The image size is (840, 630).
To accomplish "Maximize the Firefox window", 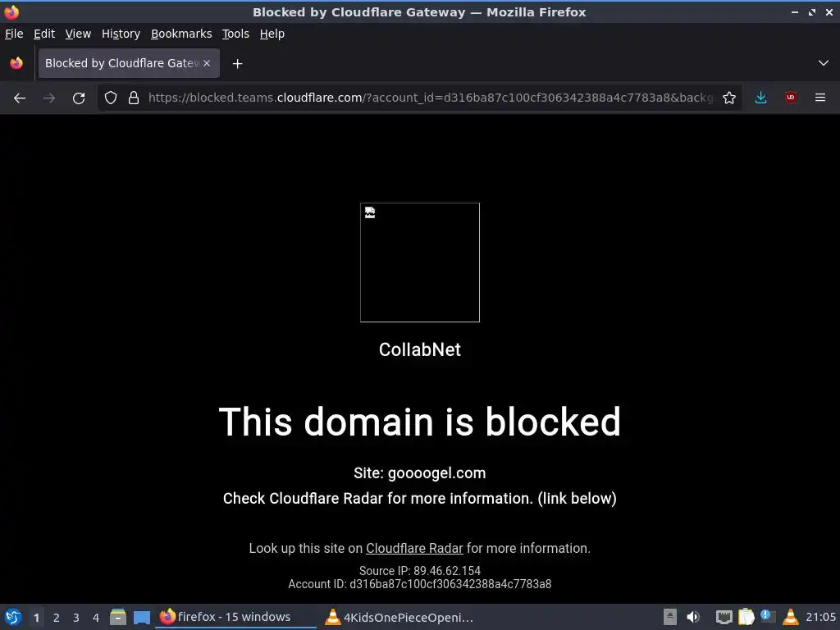I will [811, 11].
